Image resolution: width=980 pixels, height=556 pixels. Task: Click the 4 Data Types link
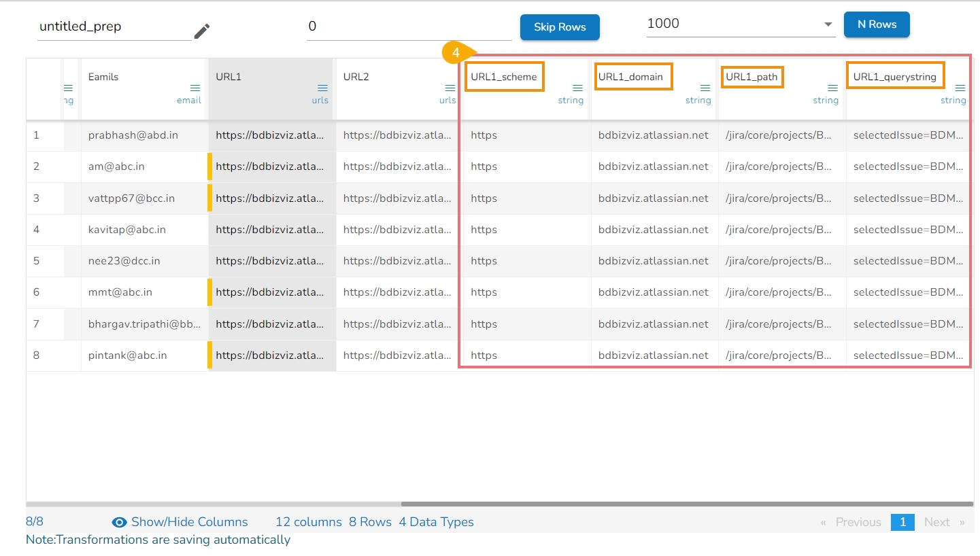tap(436, 522)
